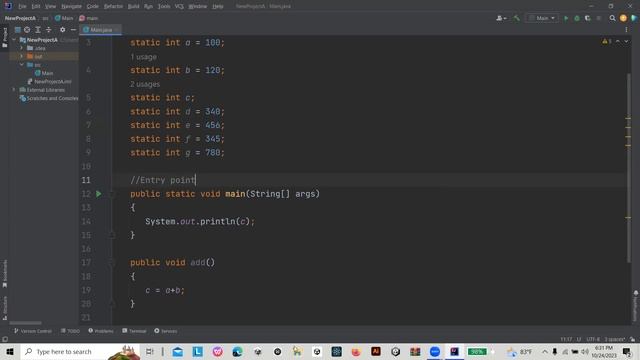The height and width of the screenshot is (360, 640).
Task: Click the JetBrains Toolbox plugin icon
Action: 634,18
